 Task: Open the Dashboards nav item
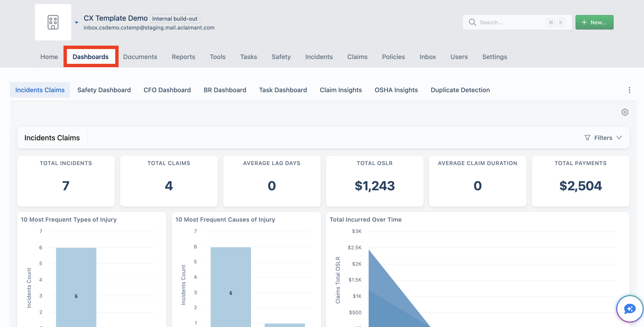pos(90,57)
